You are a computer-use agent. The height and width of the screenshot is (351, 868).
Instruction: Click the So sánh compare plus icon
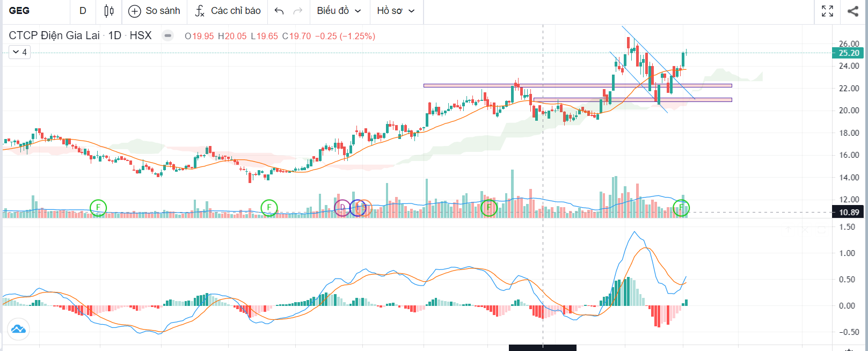pos(134,11)
